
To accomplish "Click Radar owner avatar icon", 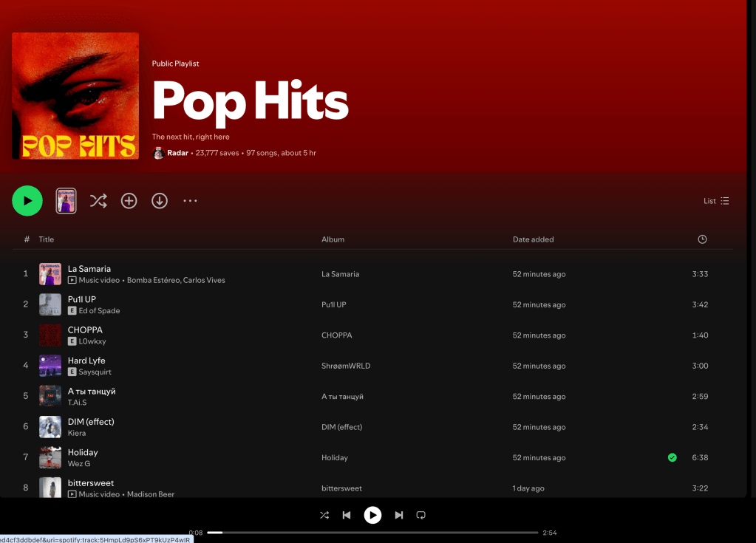I will click(158, 153).
